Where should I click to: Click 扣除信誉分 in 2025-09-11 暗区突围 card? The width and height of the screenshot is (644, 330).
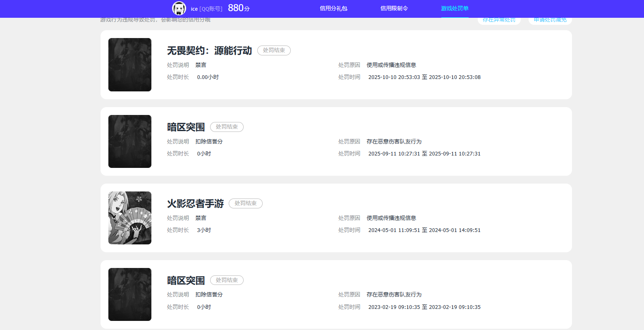pos(209,141)
